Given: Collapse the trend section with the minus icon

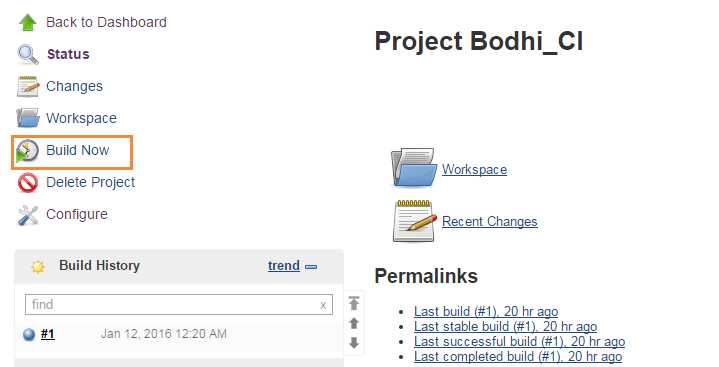Looking at the screenshot, I should (x=311, y=267).
